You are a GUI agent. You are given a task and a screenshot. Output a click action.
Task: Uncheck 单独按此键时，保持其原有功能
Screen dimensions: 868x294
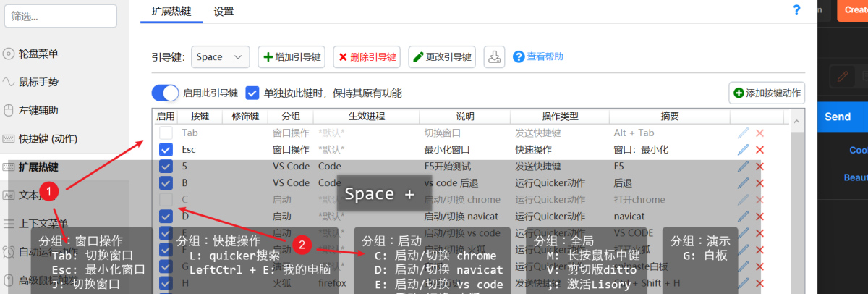tap(252, 93)
